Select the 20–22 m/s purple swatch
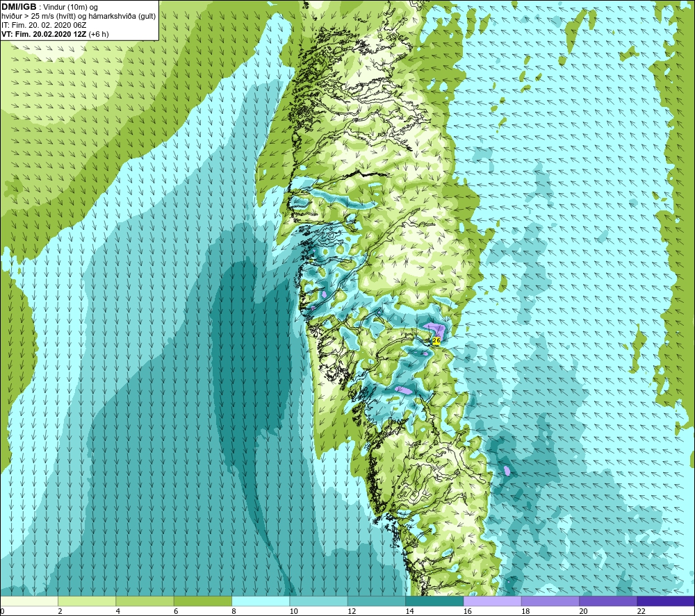 (608, 601)
